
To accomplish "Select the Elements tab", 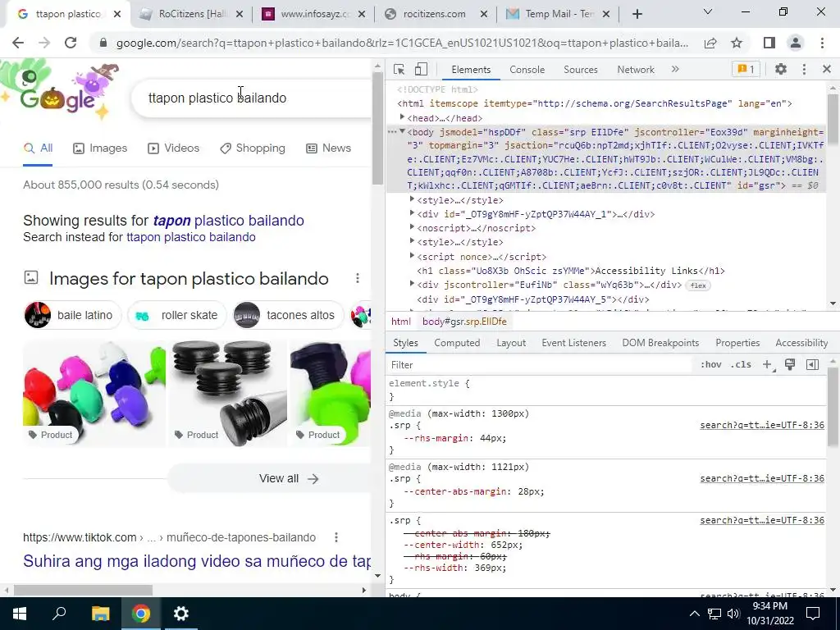I will pos(470,70).
